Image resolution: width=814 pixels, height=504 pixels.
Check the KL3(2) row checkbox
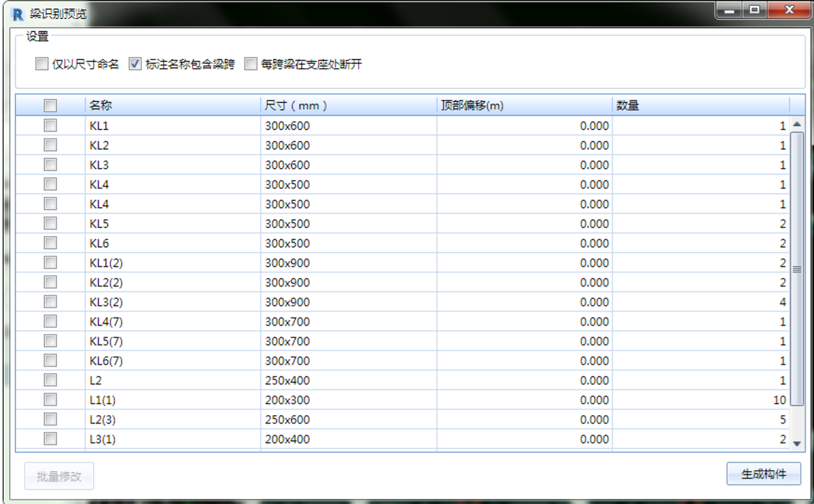(x=50, y=302)
